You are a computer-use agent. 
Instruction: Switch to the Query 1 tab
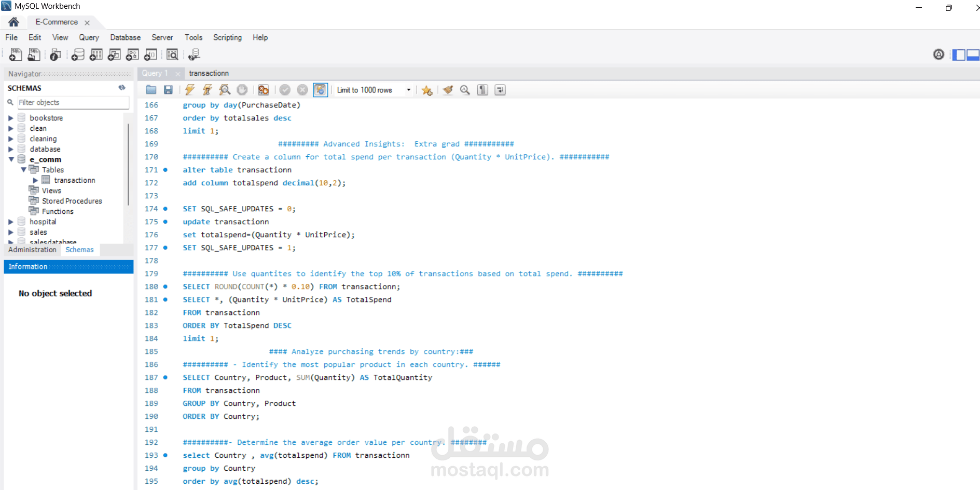pos(155,73)
